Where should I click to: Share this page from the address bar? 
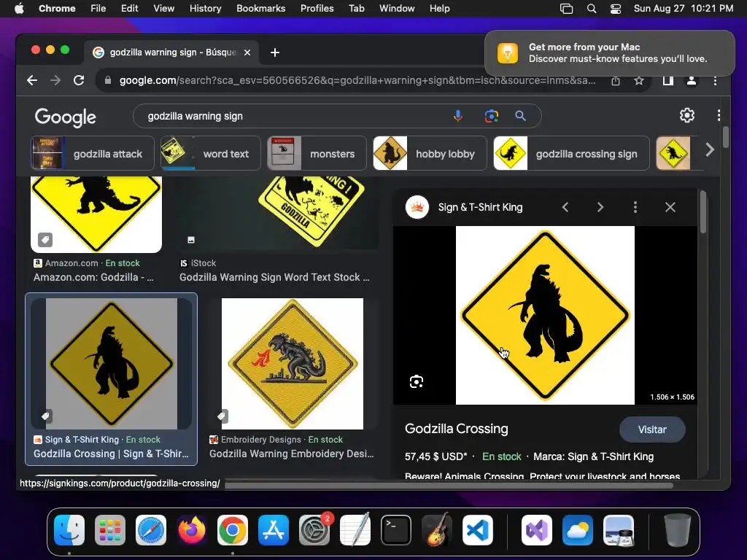pyautogui.click(x=616, y=80)
